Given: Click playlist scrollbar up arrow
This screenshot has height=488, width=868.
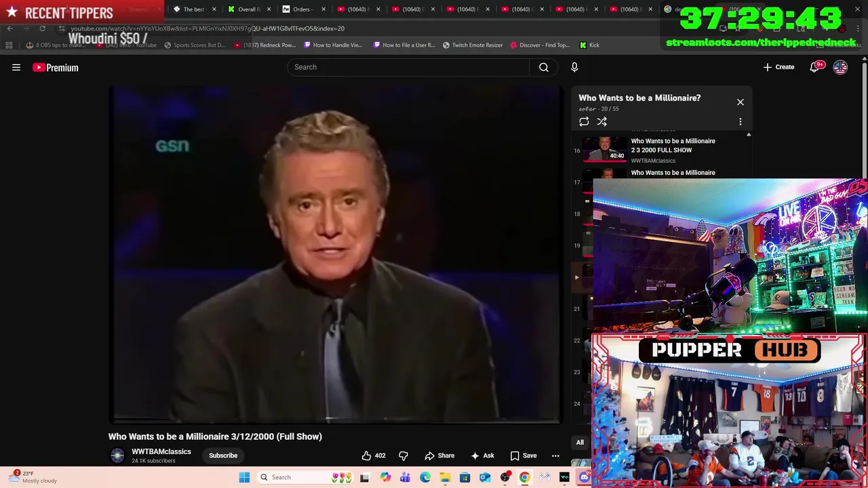Looking at the screenshot, I should click(749, 135).
